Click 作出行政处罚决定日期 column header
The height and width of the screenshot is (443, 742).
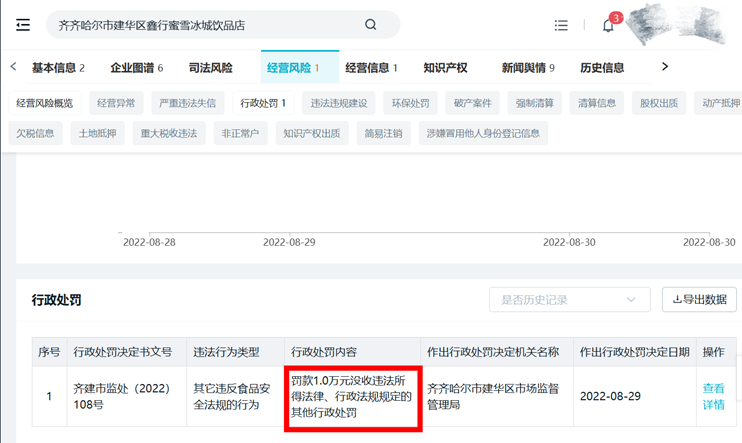(635, 352)
